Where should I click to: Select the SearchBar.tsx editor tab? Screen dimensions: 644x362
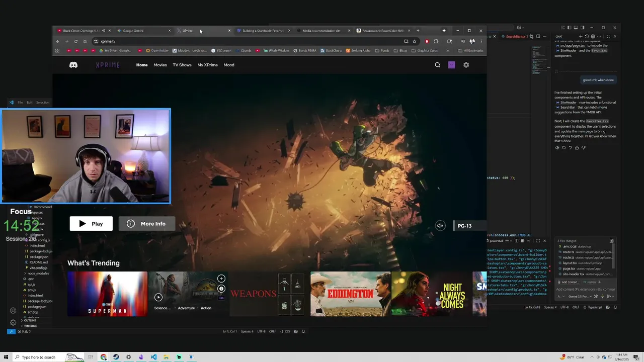click(515, 36)
